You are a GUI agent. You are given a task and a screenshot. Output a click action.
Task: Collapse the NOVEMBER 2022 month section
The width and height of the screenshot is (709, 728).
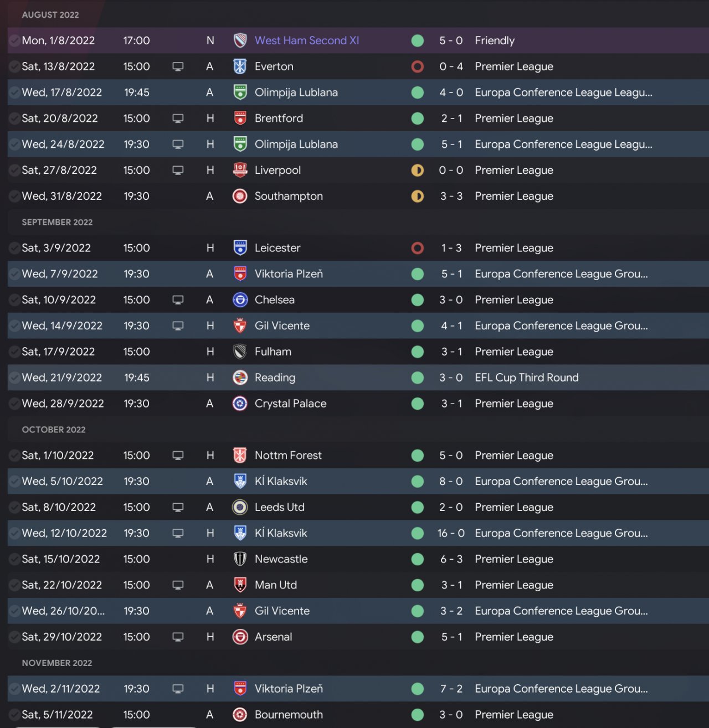point(57,663)
